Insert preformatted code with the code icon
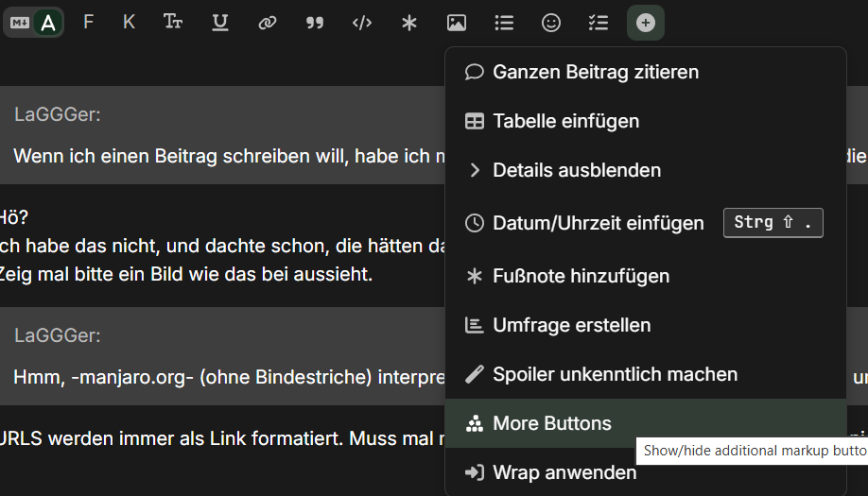This screenshot has width=868, height=496. pos(362,23)
